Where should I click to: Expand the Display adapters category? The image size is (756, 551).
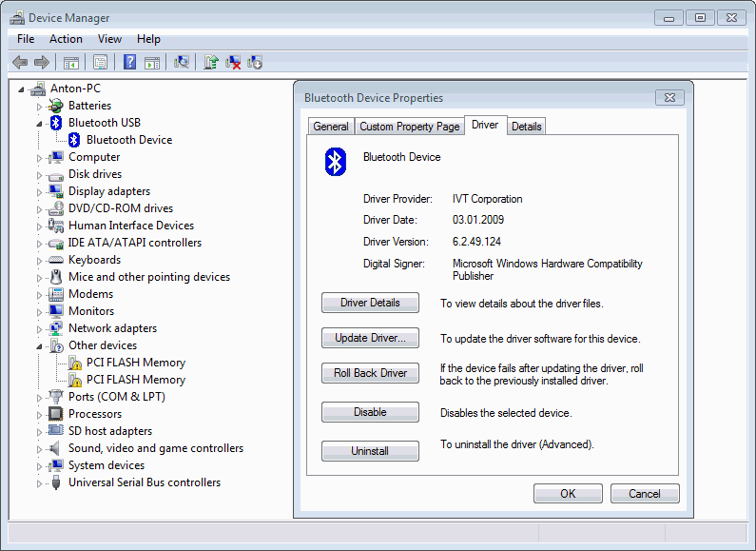(x=40, y=191)
